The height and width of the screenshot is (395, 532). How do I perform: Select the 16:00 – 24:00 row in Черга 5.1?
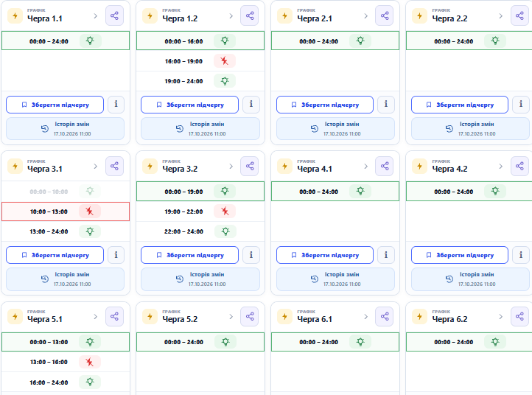[x=66, y=382]
